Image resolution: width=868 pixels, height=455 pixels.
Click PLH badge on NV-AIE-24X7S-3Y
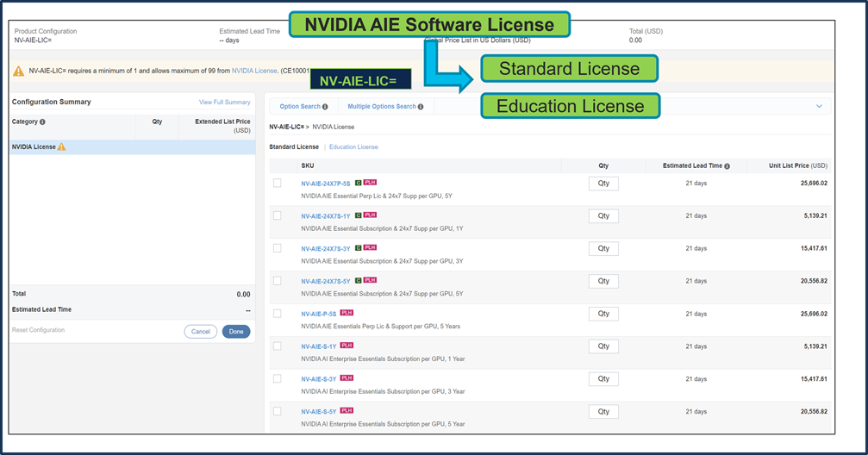370,248
